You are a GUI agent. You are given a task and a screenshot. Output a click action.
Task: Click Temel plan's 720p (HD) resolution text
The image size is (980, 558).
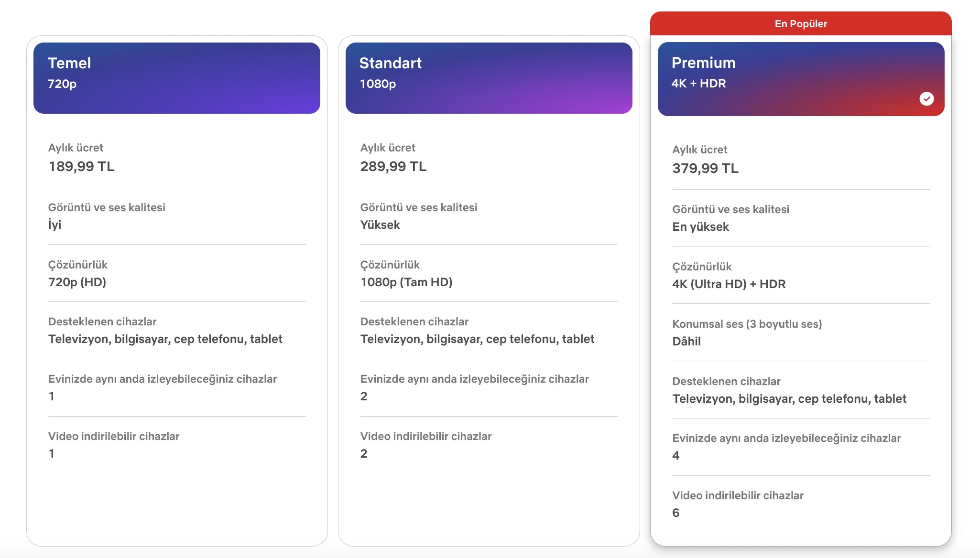[77, 282]
